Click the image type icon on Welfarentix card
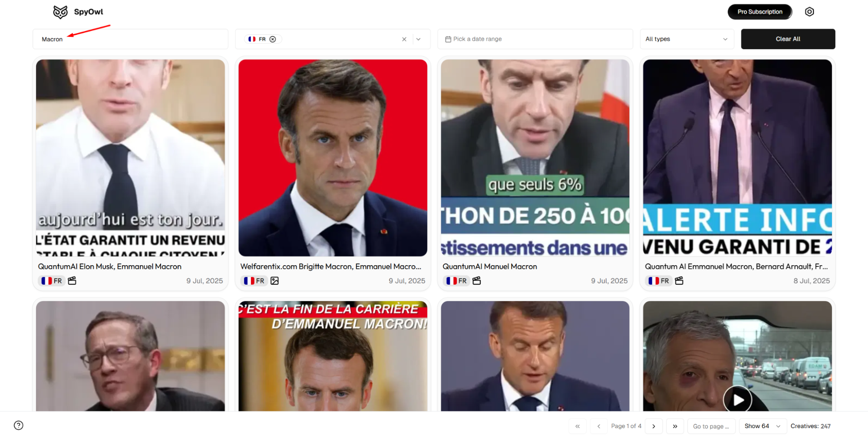 pyautogui.click(x=274, y=281)
